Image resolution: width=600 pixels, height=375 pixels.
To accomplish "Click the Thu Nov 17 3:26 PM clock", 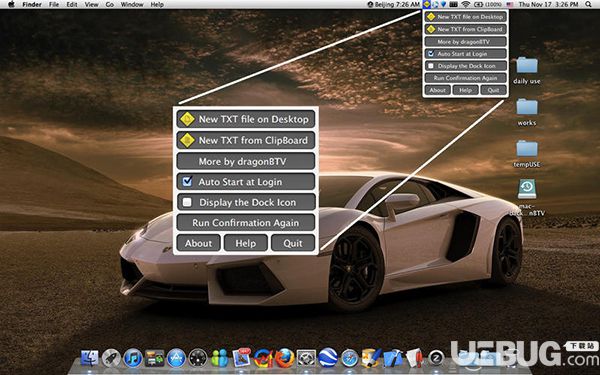I will coord(548,5).
